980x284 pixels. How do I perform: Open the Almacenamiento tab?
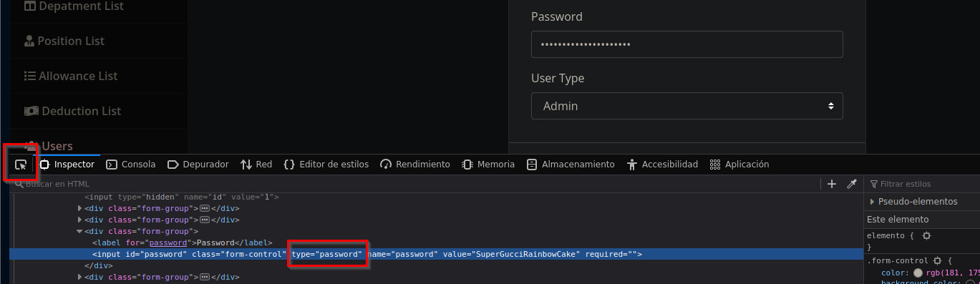point(571,164)
